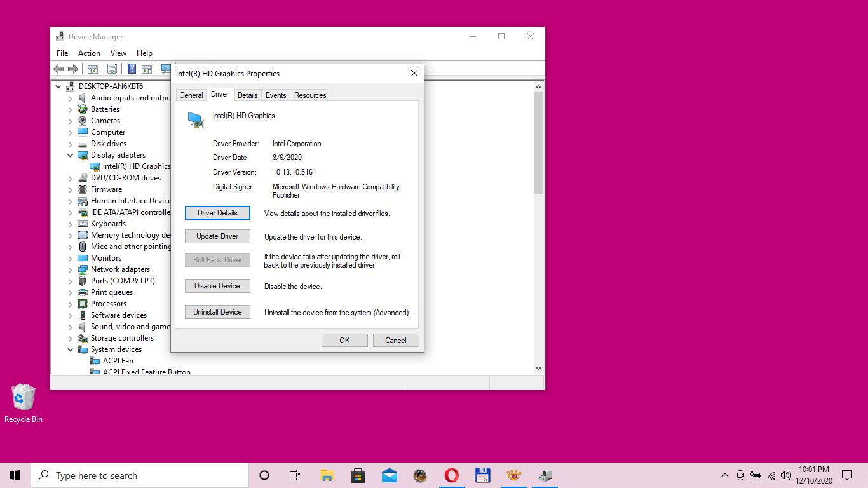Expand the Batteries category

click(x=71, y=109)
